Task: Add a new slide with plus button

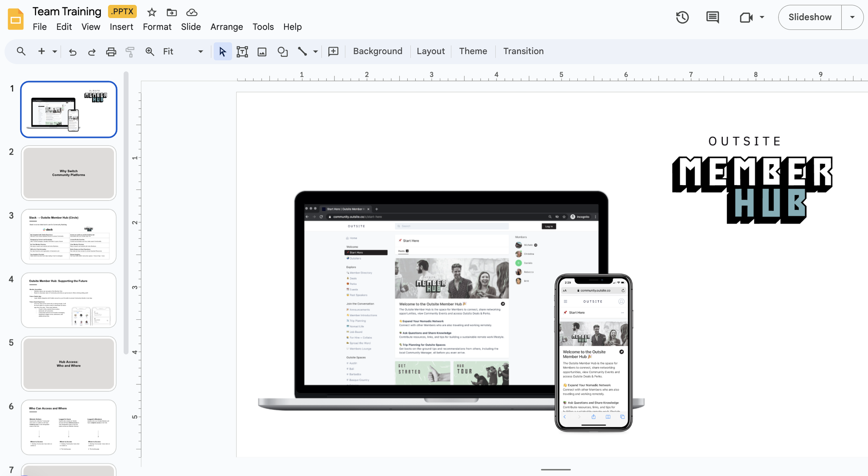Action: tap(41, 51)
